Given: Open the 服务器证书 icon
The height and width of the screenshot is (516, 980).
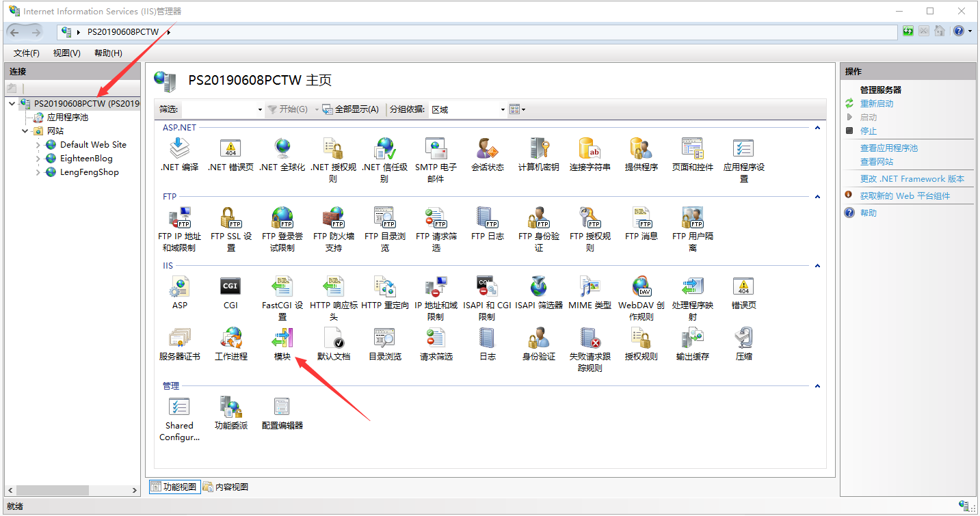Looking at the screenshot, I should click(x=179, y=344).
